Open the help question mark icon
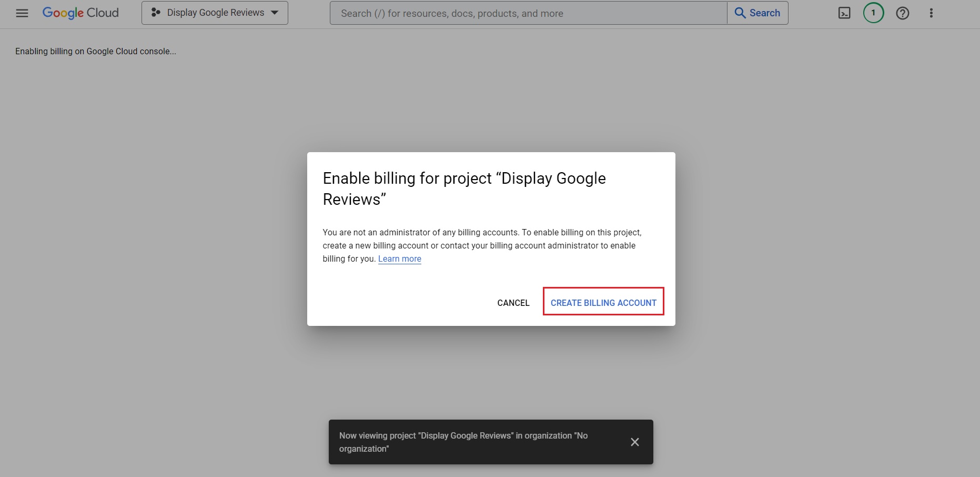Screen dimensions: 980x477 903,13
